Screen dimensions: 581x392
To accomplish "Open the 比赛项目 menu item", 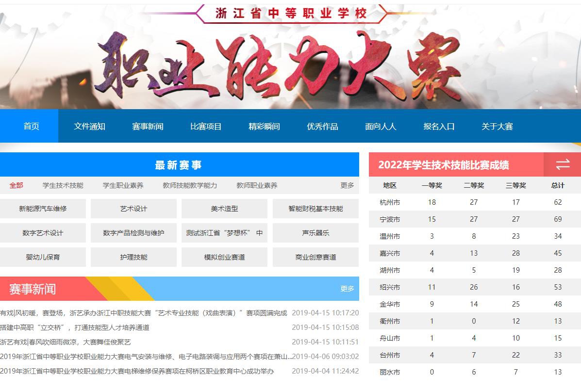I will pos(206,126).
